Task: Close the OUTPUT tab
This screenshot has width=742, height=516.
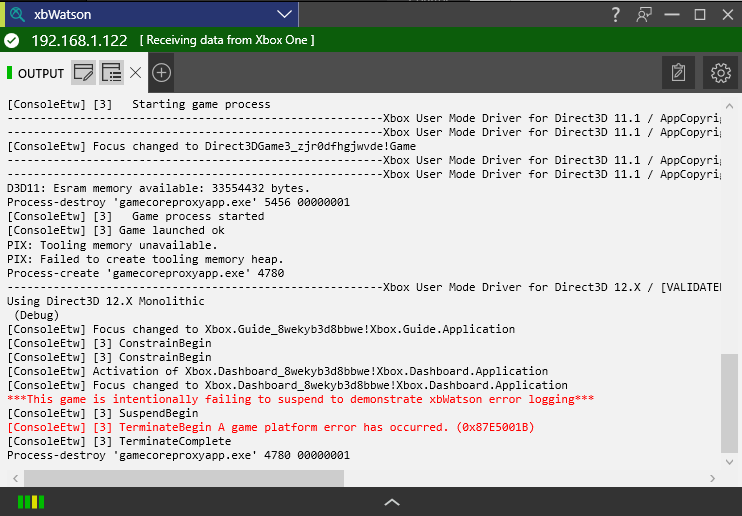Action: click(x=135, y=73)
